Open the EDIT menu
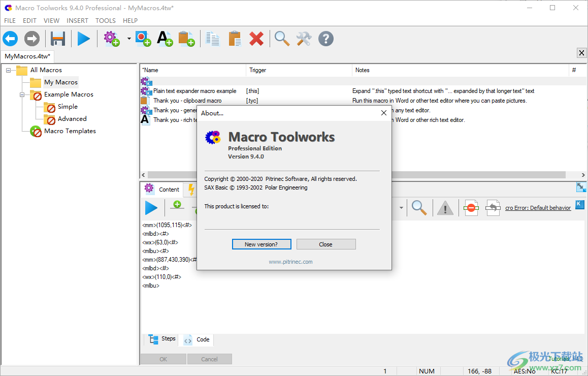This screenshot has width=588, height=376. 29,21
